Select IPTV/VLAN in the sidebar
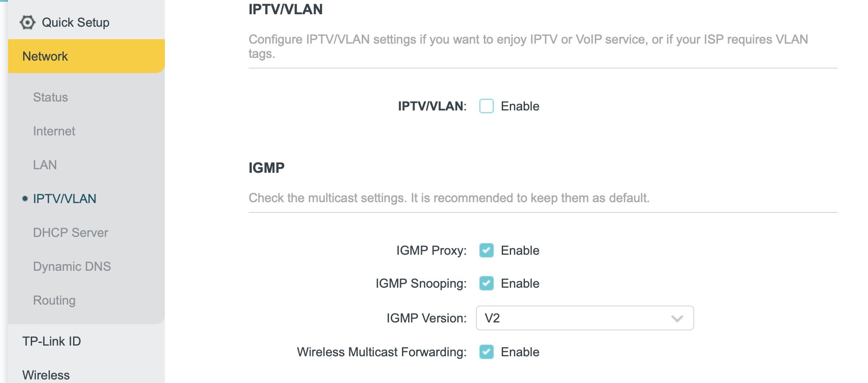 click(x=65, y=199)
